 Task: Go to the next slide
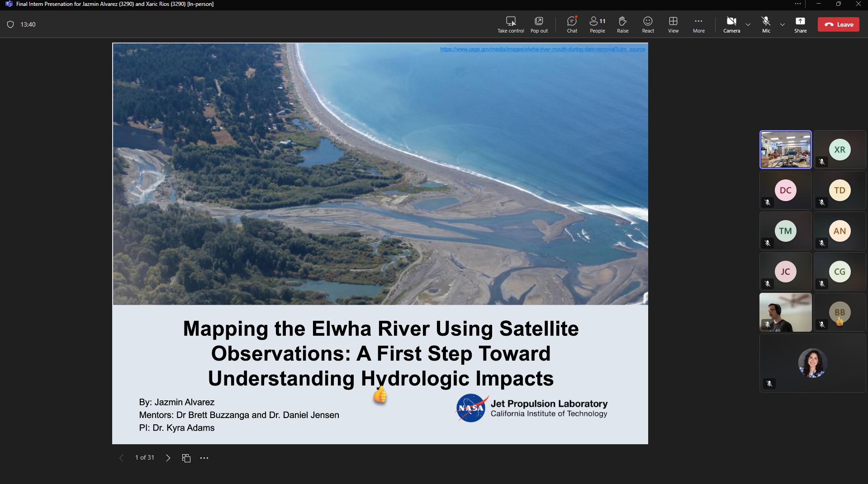[168, 458]
